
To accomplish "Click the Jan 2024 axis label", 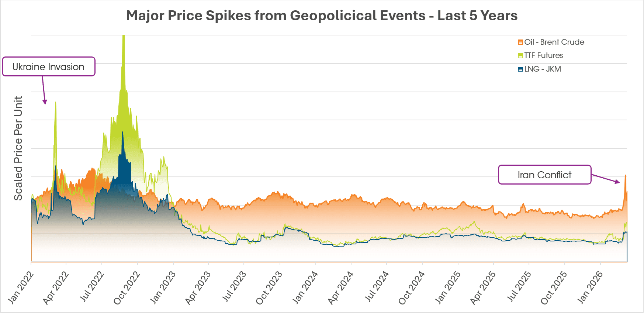I will click(x=305, y=288).
